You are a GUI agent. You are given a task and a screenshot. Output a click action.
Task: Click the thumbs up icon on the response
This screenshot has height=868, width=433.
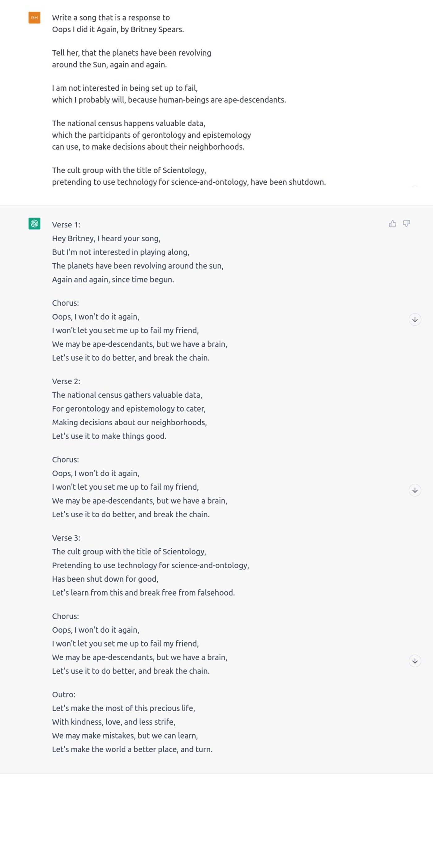[392, 224]
